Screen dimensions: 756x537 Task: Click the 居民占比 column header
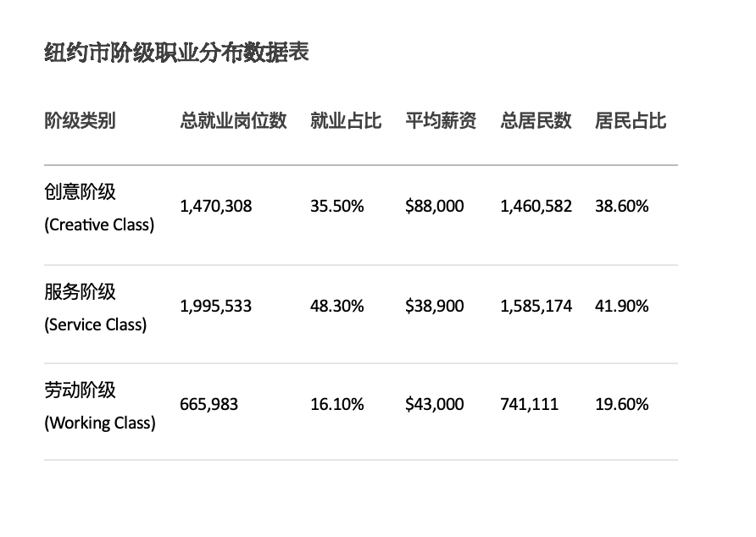(631, 120)
